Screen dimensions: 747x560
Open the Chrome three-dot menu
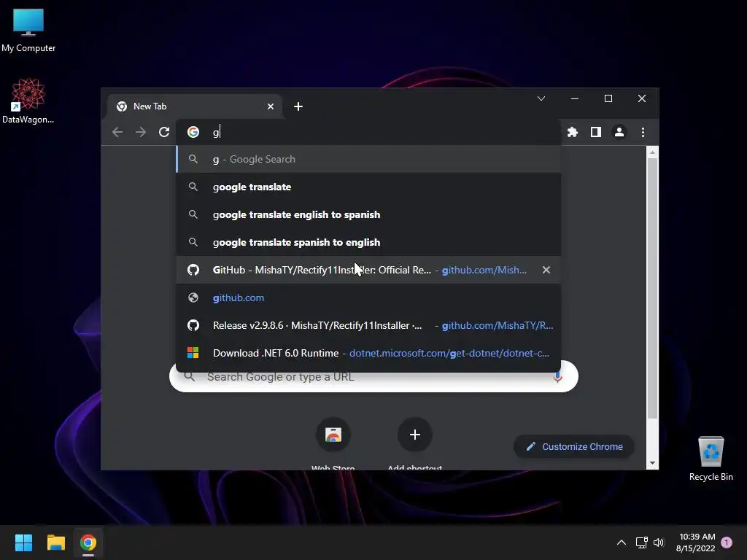click(x=643, y=132)
